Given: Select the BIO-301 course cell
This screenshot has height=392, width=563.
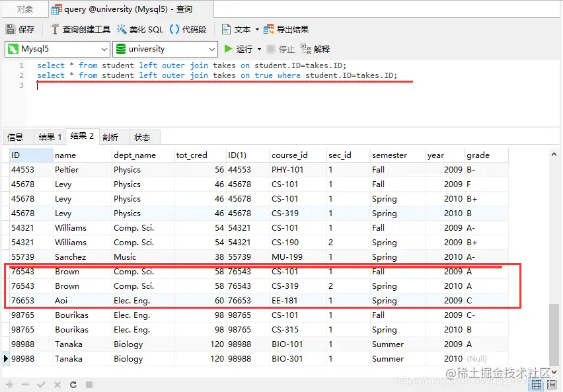Looking at the screenshot, I should (x=298, y=358).
